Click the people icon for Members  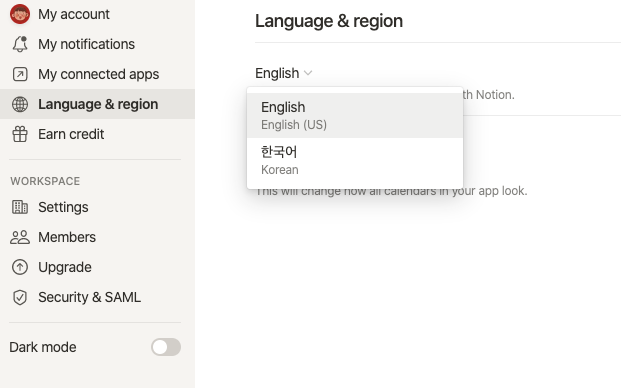tap(20, 237)
